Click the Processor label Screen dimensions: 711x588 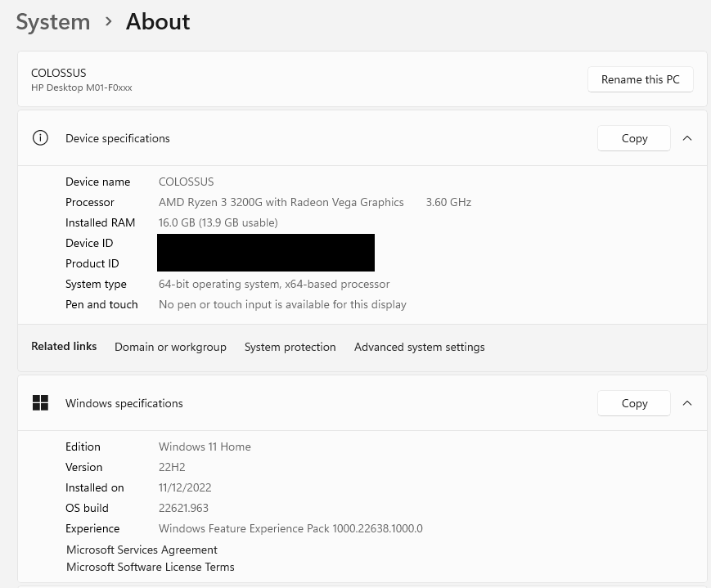(90, 202)
